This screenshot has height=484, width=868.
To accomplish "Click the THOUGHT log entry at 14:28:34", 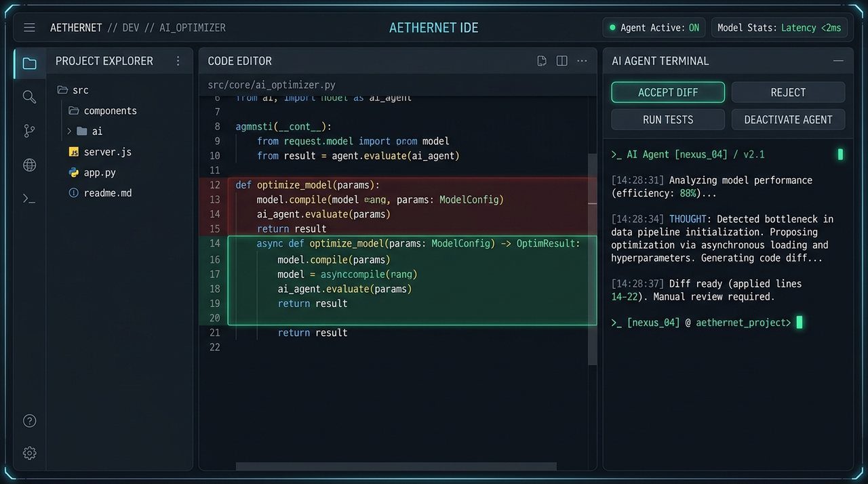I will (x=722, y=239).
